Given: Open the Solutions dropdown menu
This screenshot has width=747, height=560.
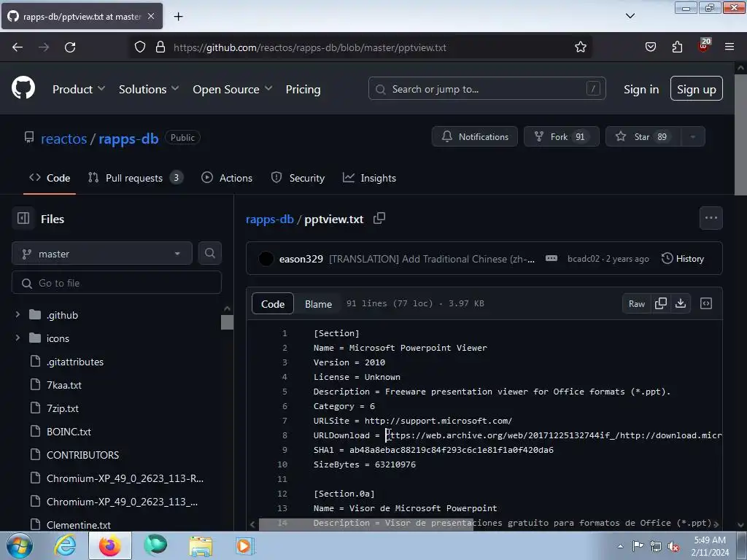Looking at the screenshot, I should coord(149,89).
